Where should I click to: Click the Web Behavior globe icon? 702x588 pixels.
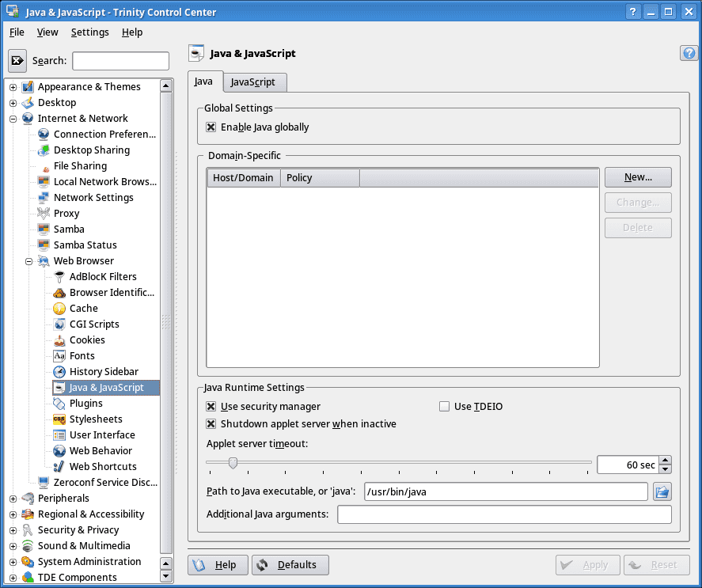tap(59, 450)
